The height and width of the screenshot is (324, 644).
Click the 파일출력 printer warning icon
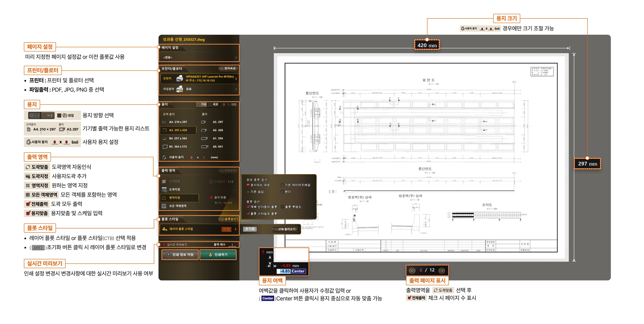[179, 89]
